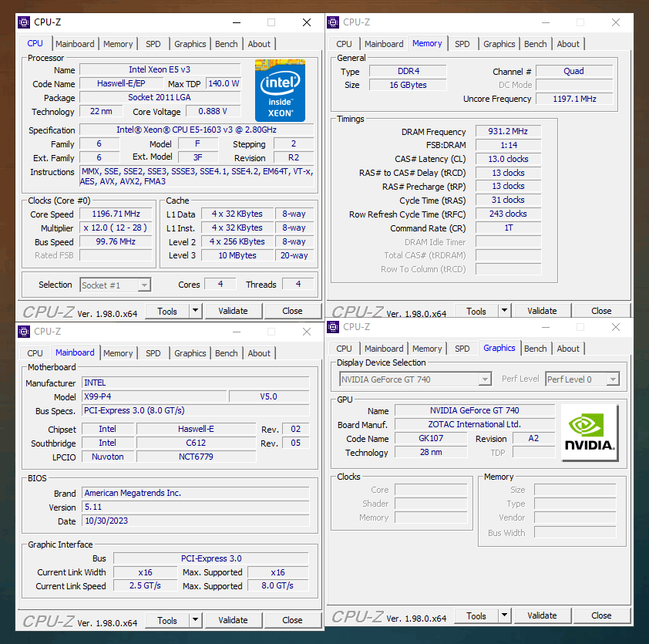The width and height of the screenshot is (649, 644).
Task: Click the Intel Inside Xeon logo
Action: click(280, 91)
